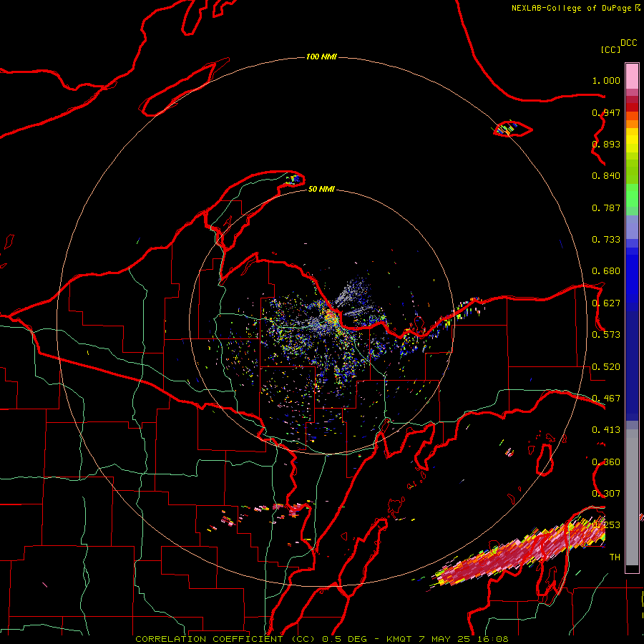The image size is (644, 644).
Task: Click the 0.520 scale value
Action: 606,367
